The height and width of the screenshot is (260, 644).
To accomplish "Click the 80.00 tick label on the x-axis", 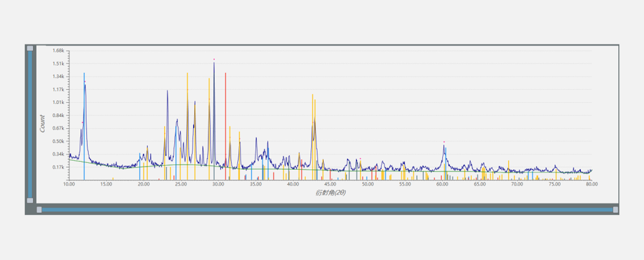I will tap(592, 184).
